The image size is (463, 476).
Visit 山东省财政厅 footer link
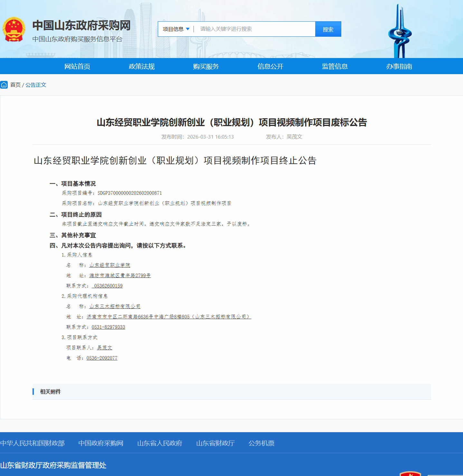215,443
